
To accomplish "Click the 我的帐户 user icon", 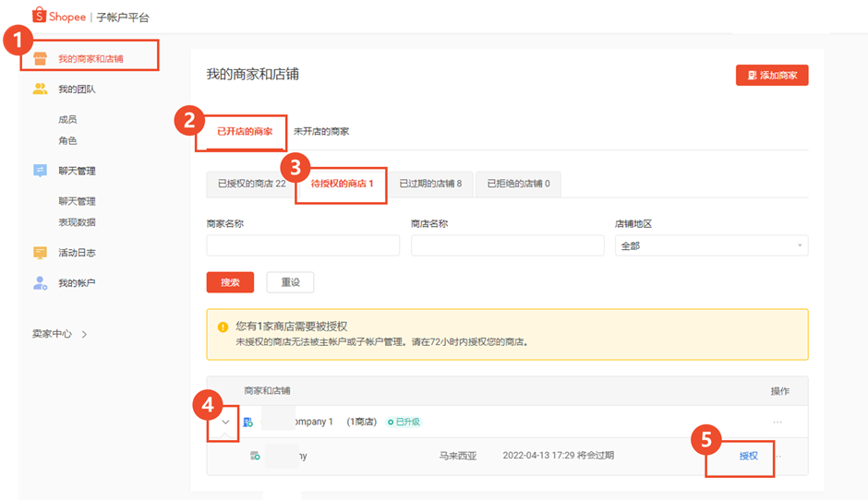I will (x=40, y=283).
